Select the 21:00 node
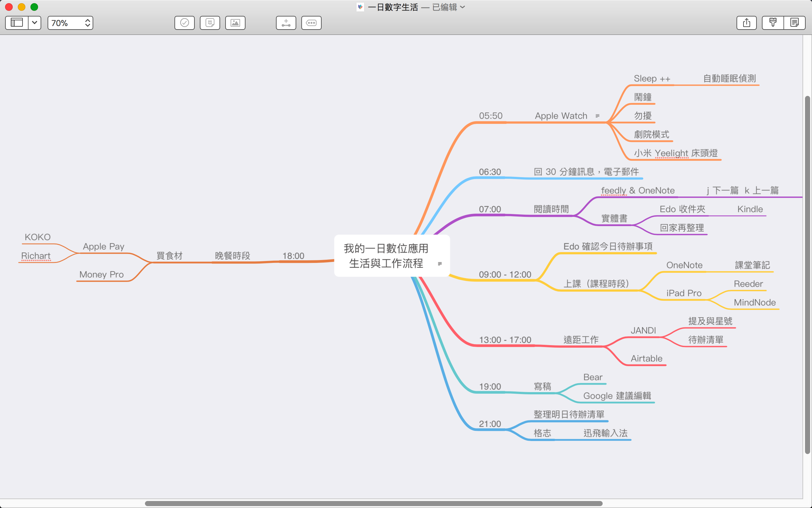Viewport: 812px width, 508px height. point(490,424)
